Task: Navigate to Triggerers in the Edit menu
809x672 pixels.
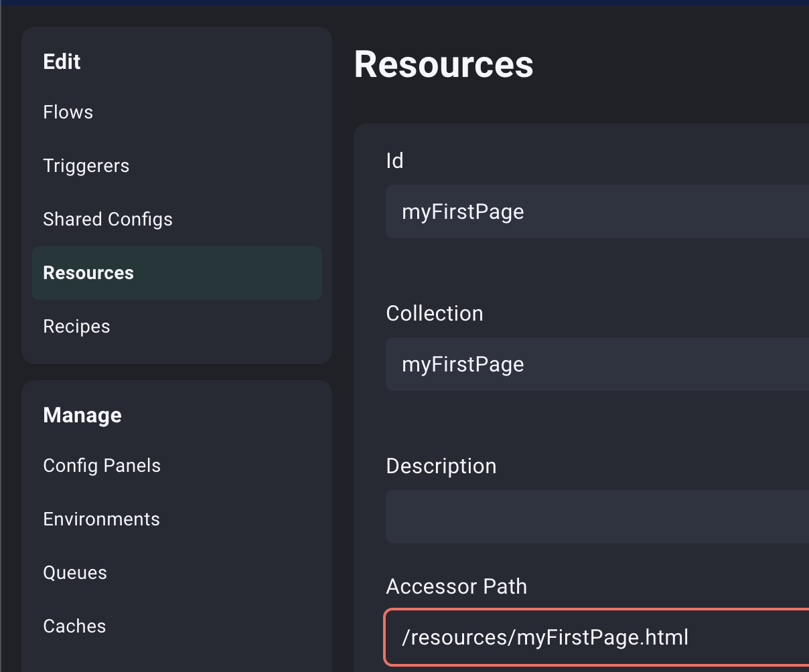Action: click(86, 165)
